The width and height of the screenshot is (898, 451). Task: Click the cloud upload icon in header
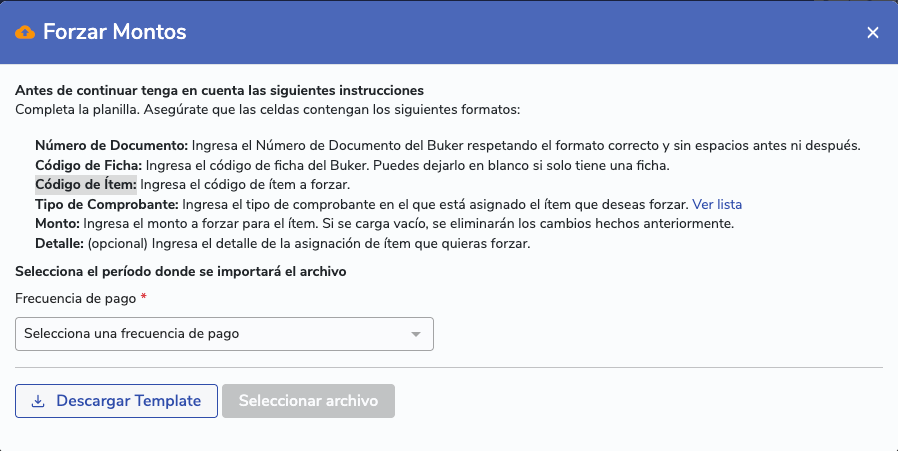click(x=26, y=32)
